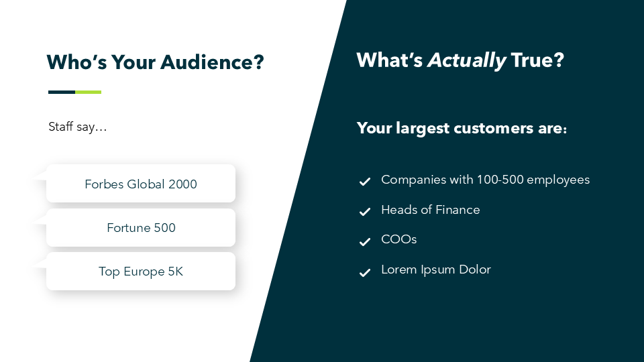Click the "Staff say…" text

[x=78, y=127]
